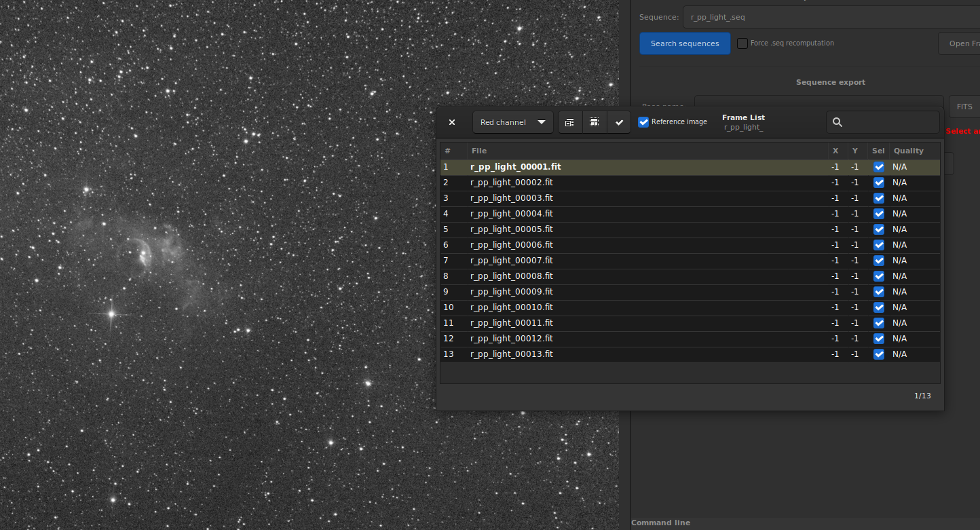Viewport: 980px width, 530px height.
Task: Toggle Sel checkbox for r_pp_light_00004.fit
Action: pos(879,214)
